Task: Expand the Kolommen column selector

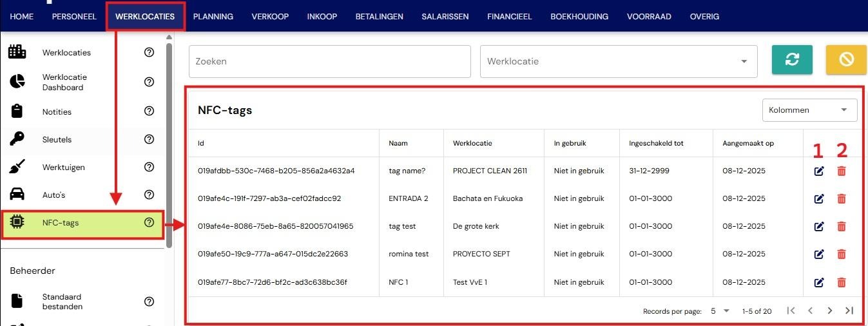Action: [809, 110]
